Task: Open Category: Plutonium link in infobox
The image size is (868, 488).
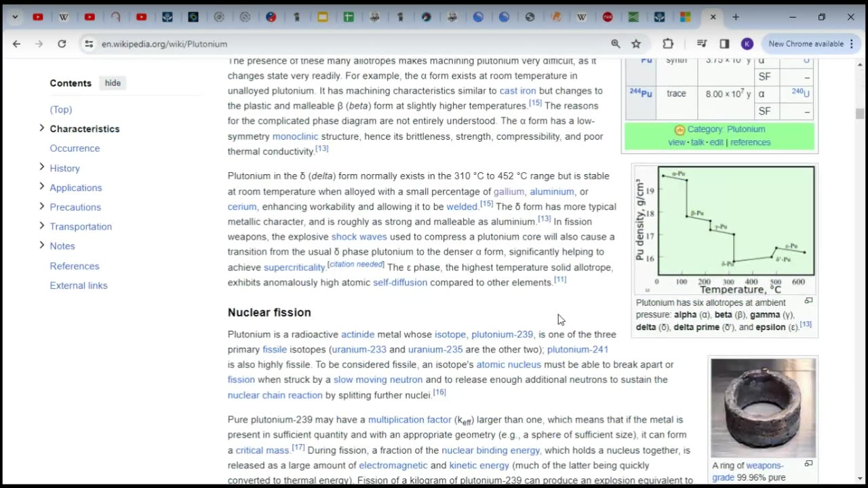Action: [726, 129]
